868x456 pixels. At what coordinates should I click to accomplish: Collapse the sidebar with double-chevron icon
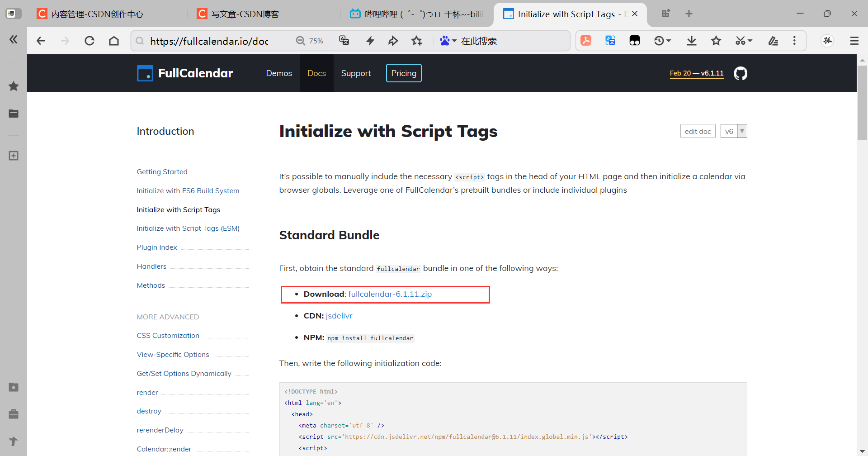(x=14, y=39)
